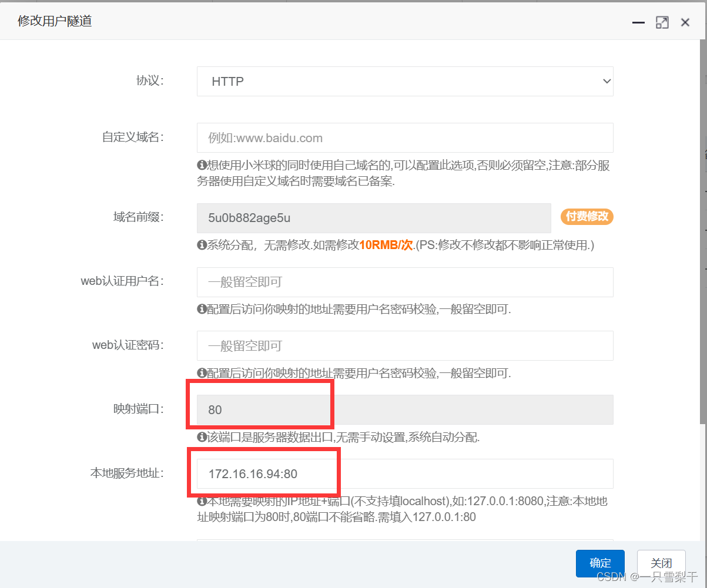Click the info icon under 映射端口 field
The image size is (707, 588).
[201, 437]
